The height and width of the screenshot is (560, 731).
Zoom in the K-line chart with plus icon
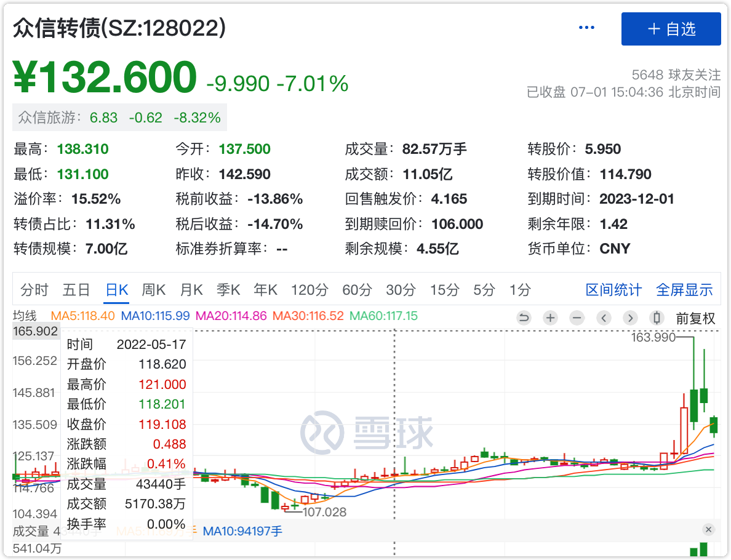[550, 318]
